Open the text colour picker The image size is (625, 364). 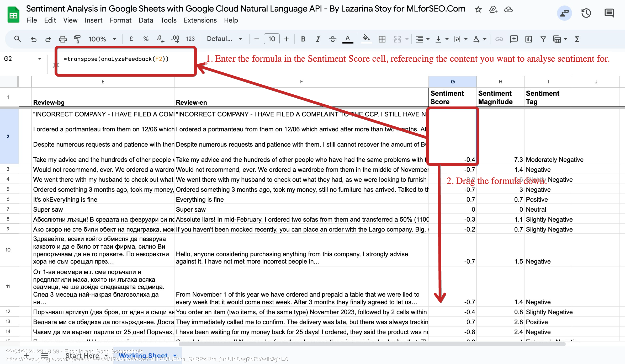[348, 39]
